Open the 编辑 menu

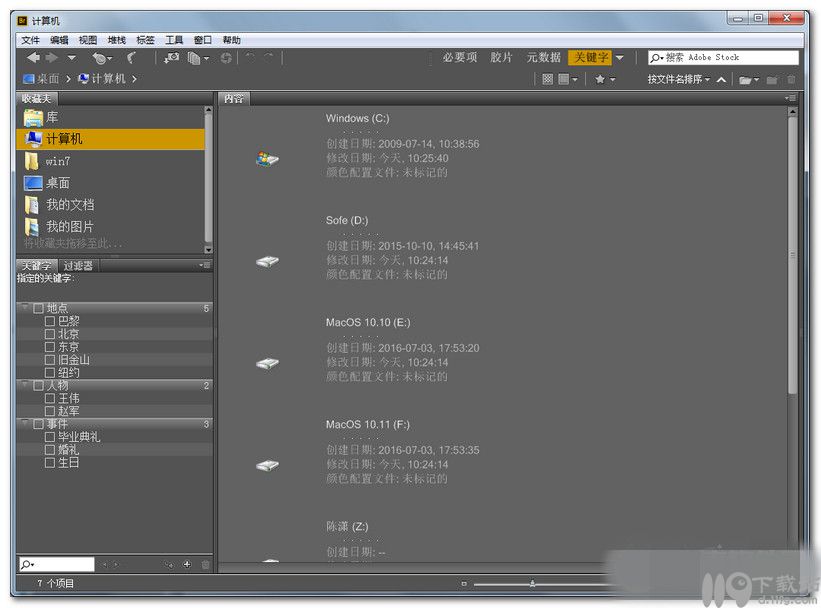pyautogui.click(x=59, y=40)
